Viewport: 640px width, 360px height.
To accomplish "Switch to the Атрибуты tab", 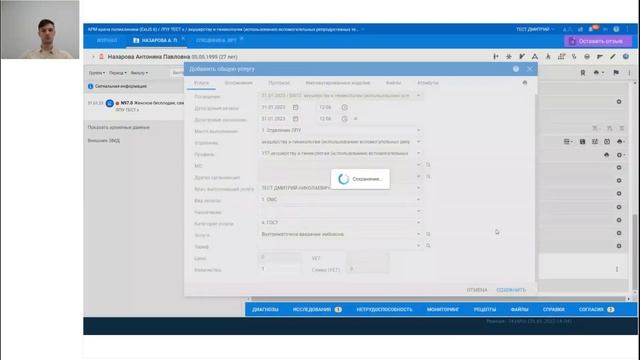I will pos(428,83).
